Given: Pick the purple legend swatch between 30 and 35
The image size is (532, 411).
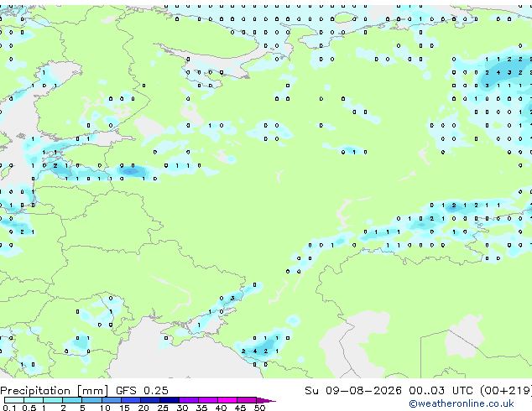Looking at the screenshot, I should (189, 400).
